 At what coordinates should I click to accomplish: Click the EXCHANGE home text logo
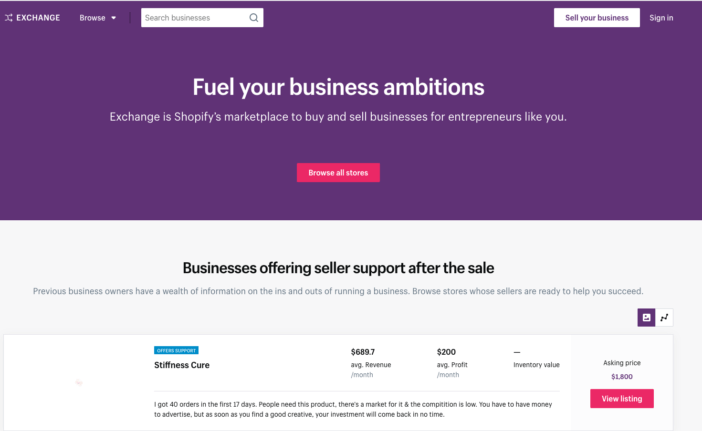(x=38, y=18)
